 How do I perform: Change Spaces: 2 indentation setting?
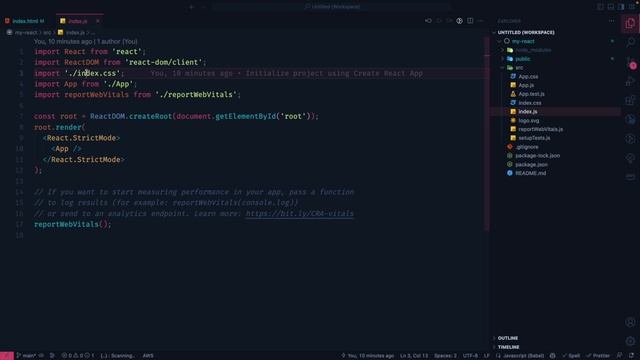click(445, 356)
